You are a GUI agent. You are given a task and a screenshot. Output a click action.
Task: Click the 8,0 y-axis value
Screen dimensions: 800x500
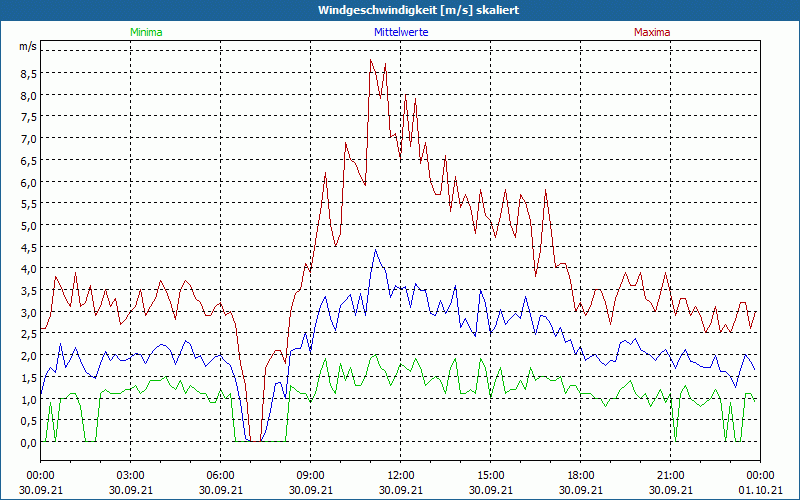point(28,95)
